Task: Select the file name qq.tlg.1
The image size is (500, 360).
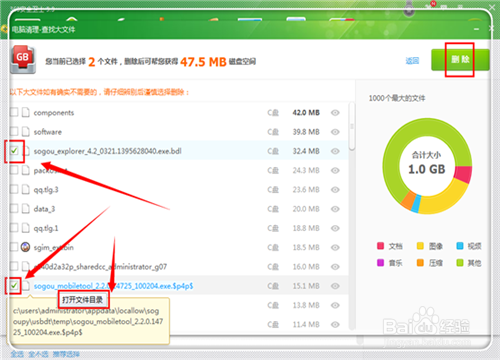Action: 46,228
